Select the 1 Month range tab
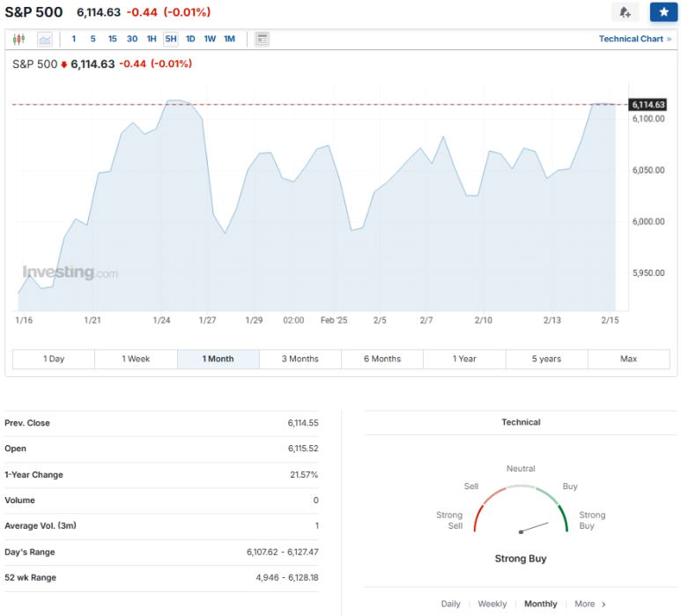Image resolution: width=681 pixels, height=616 pixels. point(218,359)
